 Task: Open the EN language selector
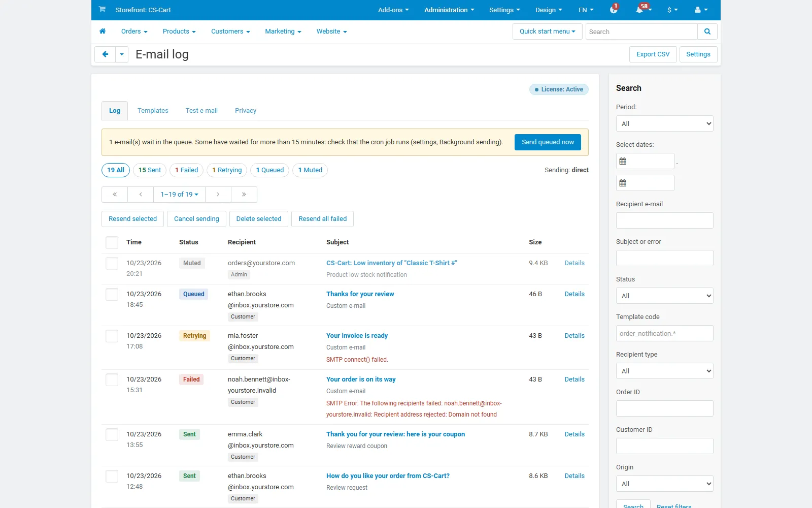[x=586, y=10]
